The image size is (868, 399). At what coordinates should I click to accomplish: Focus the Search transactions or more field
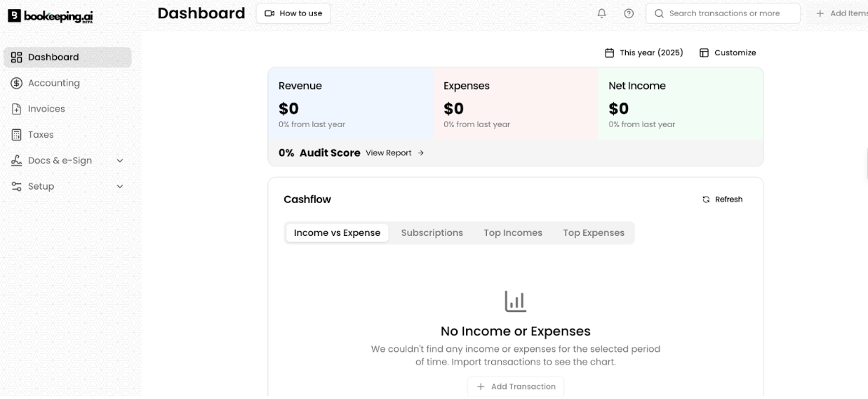click(723, 13)
